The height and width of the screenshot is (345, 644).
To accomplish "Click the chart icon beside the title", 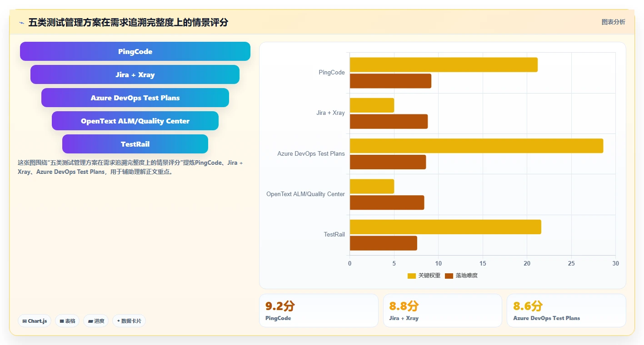I will 22,22.
